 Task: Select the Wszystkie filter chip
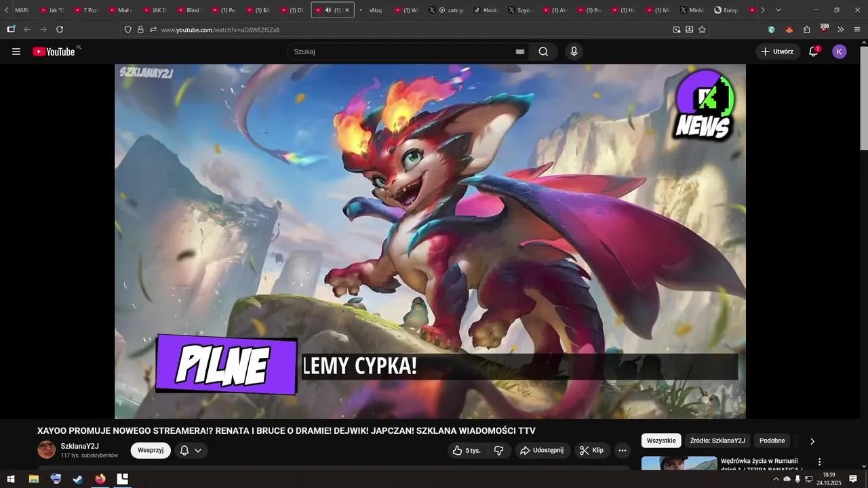coord(661,441)
